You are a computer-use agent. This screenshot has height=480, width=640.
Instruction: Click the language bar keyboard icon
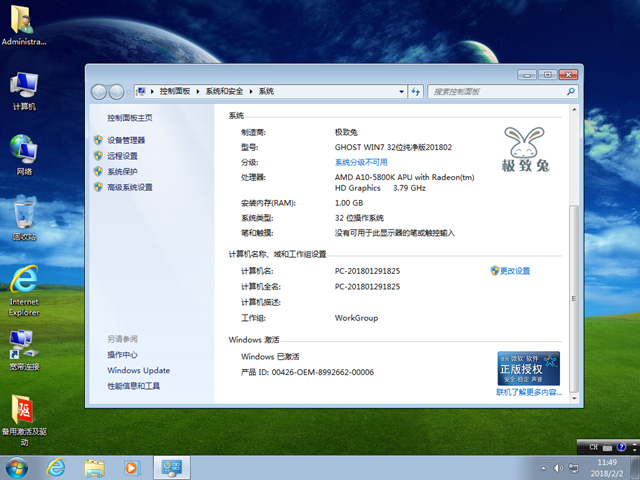click(607, 448)
